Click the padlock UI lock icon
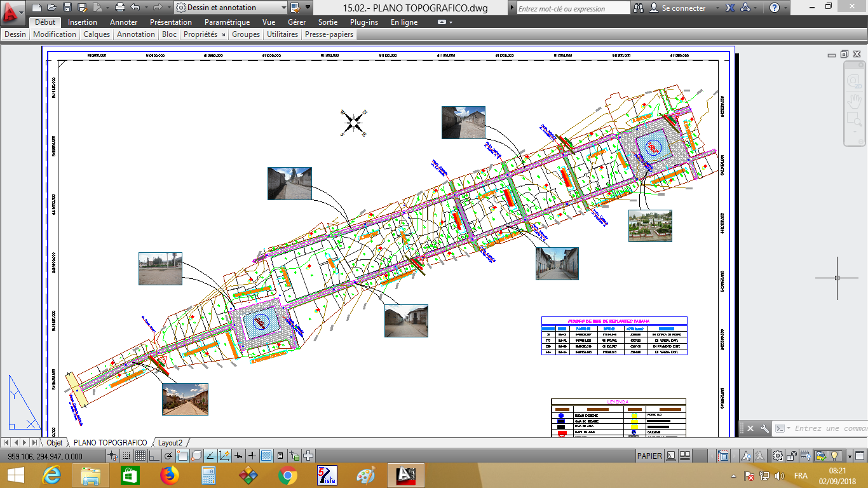 point(790,456)
